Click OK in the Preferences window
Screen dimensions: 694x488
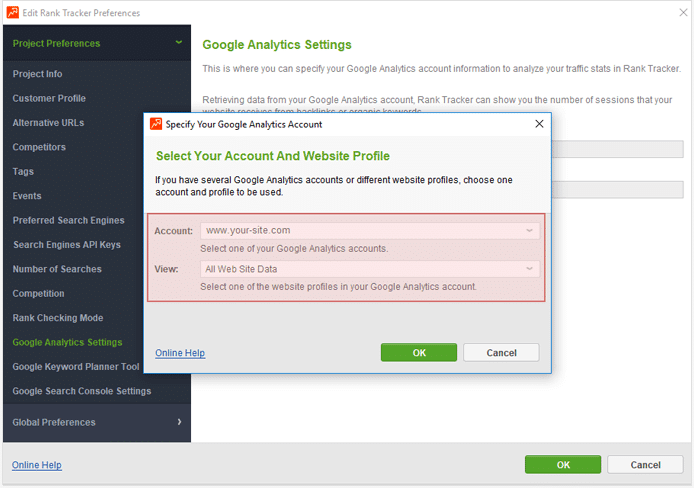[563, 465]
